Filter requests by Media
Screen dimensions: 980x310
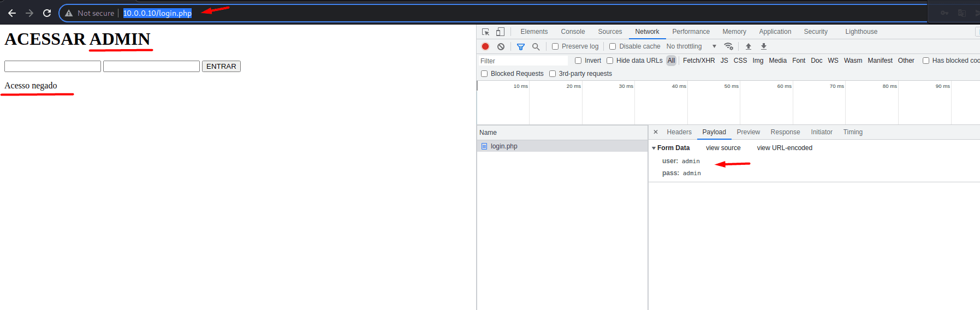pyautogui.click(x=777, y=61)
